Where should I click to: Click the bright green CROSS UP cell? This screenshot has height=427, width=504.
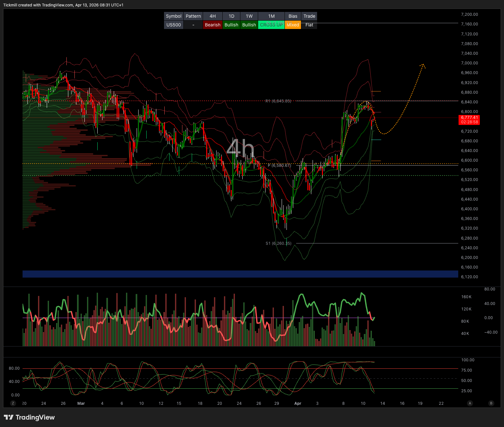coord(271,25)
